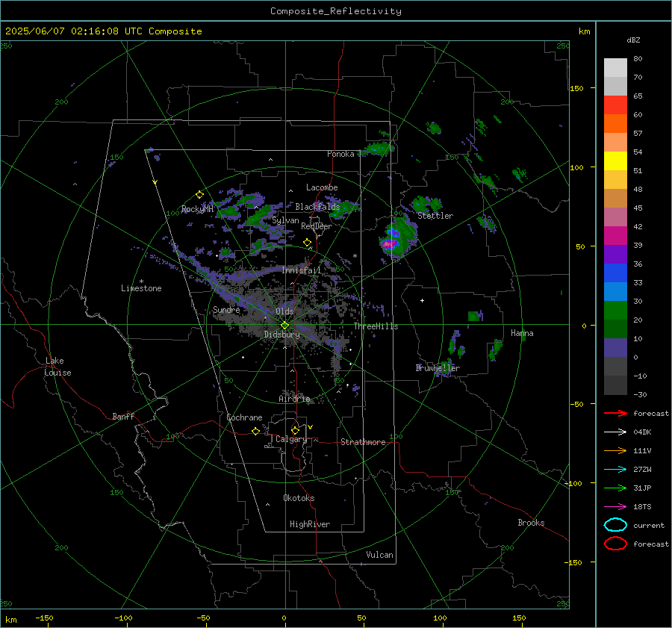The width and height of the screenshot is (672, 628).
Task: Click the ThreeHills label
Action: pos(376,326)
